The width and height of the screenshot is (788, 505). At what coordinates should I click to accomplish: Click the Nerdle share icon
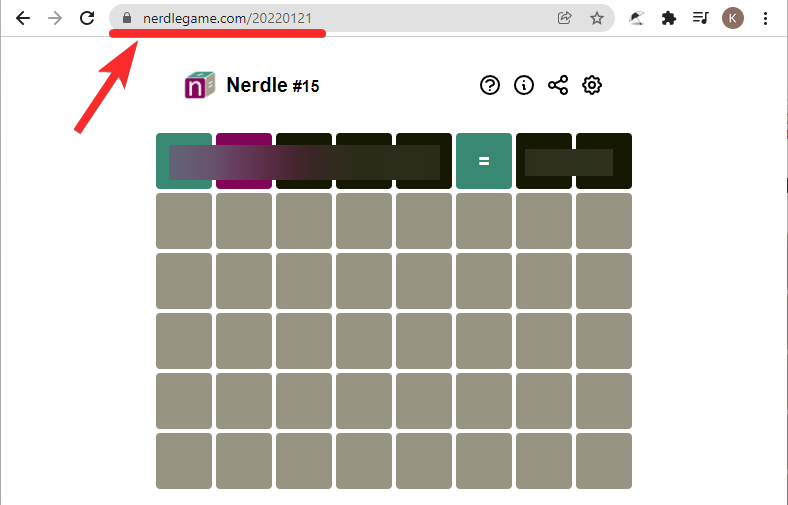[x=558, y=85]
